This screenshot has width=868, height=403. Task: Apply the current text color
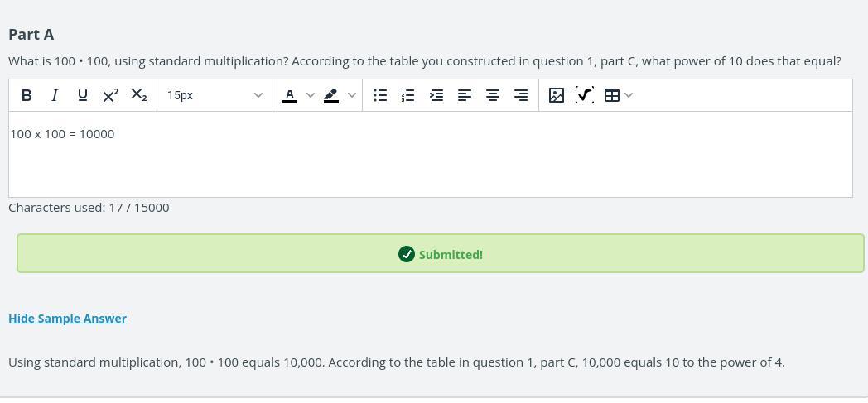click(x=290, y=95)
